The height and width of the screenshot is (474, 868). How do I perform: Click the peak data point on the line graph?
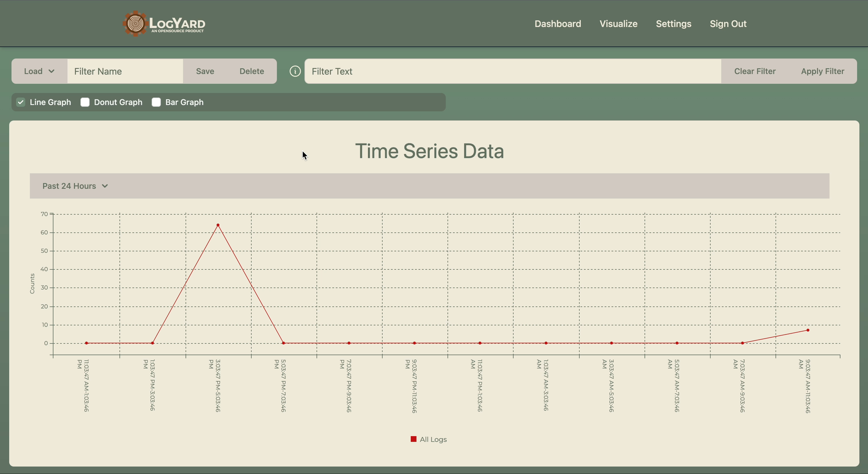pyautogui.click(x=218, y=225)
